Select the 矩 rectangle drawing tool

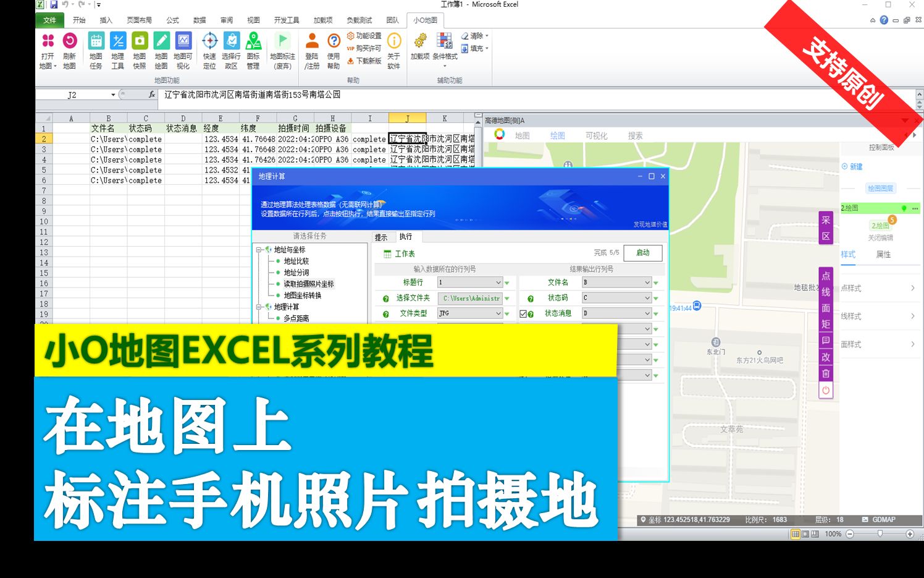pyautogui.click(x=826, y=324)
